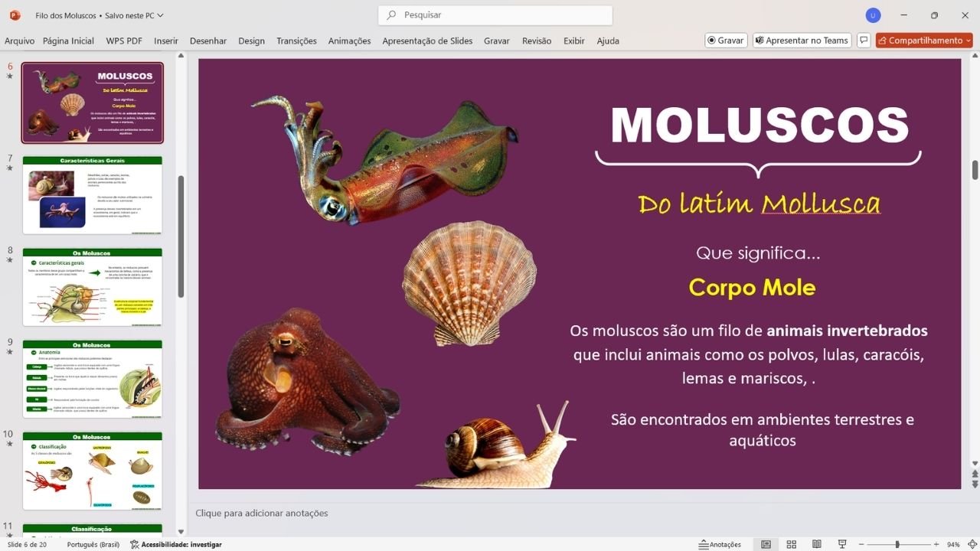
Task: Select slide 8 Os Moluscos thumbnail
Action: [x=92, y=287]
